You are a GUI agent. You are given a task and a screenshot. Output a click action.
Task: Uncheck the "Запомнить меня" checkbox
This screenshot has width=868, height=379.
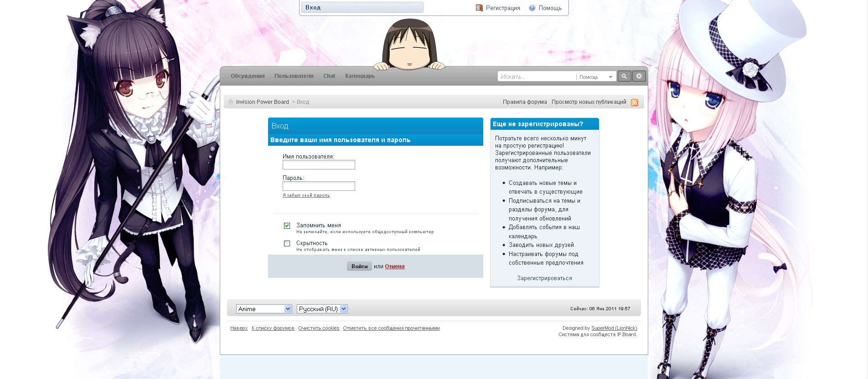(287, 225)
